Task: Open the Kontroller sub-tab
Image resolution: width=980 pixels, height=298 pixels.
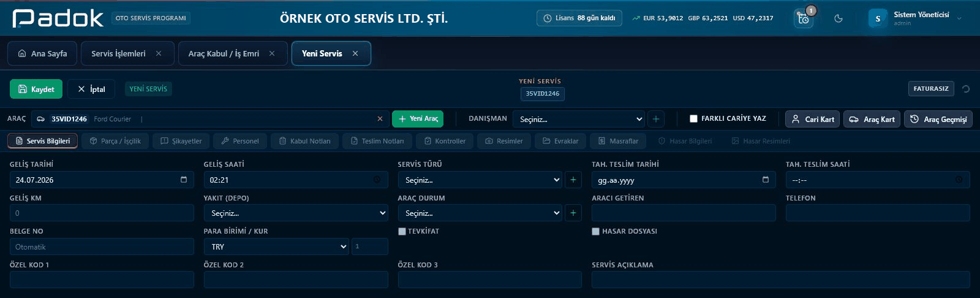Action: click(x=445, y=141)
